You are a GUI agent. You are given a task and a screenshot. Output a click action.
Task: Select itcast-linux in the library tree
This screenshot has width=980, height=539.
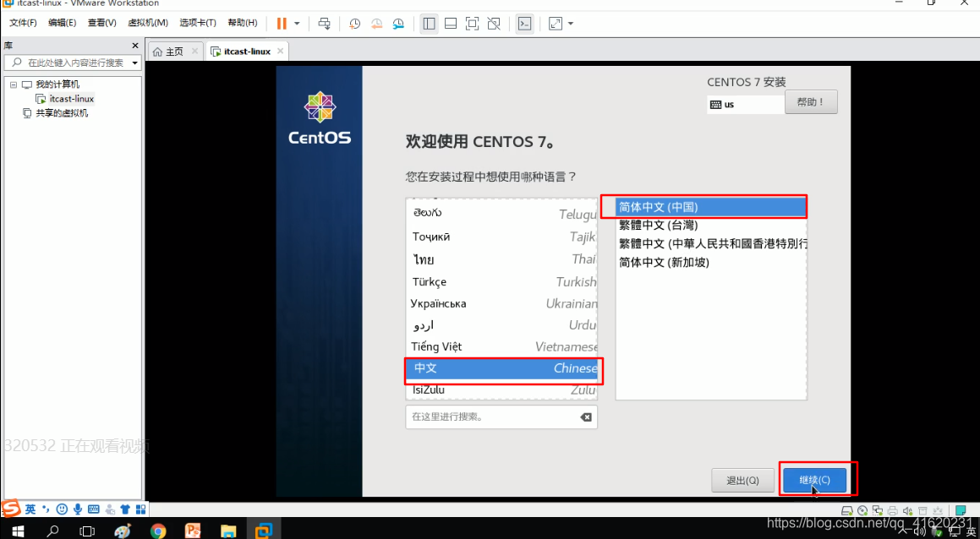(x=72, y=99)
